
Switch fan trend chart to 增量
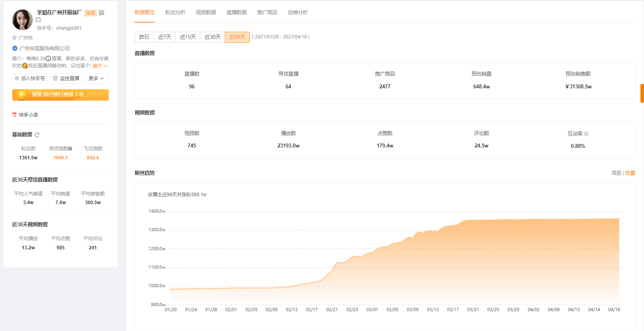click(616, 173)
